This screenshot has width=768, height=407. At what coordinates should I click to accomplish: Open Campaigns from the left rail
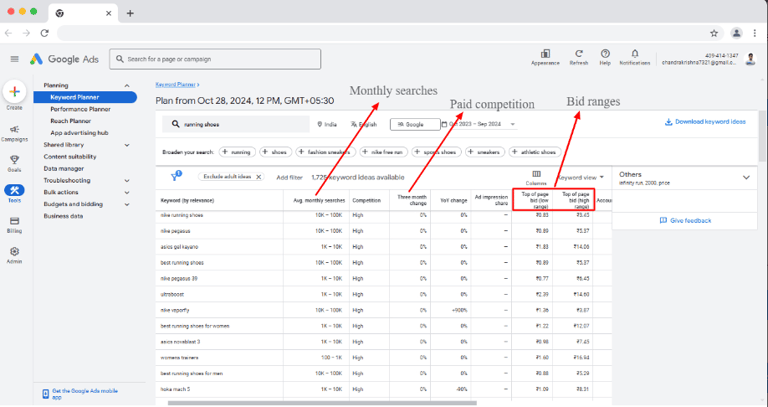click(x=14, y=132)
